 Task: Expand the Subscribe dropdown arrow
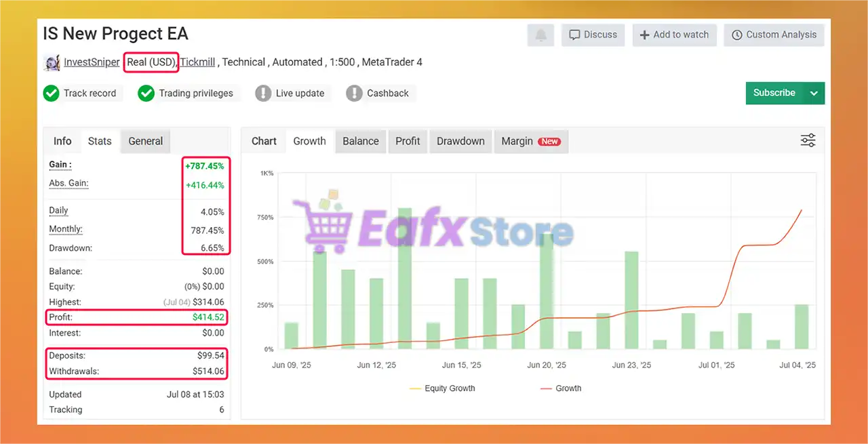[814, 94]
